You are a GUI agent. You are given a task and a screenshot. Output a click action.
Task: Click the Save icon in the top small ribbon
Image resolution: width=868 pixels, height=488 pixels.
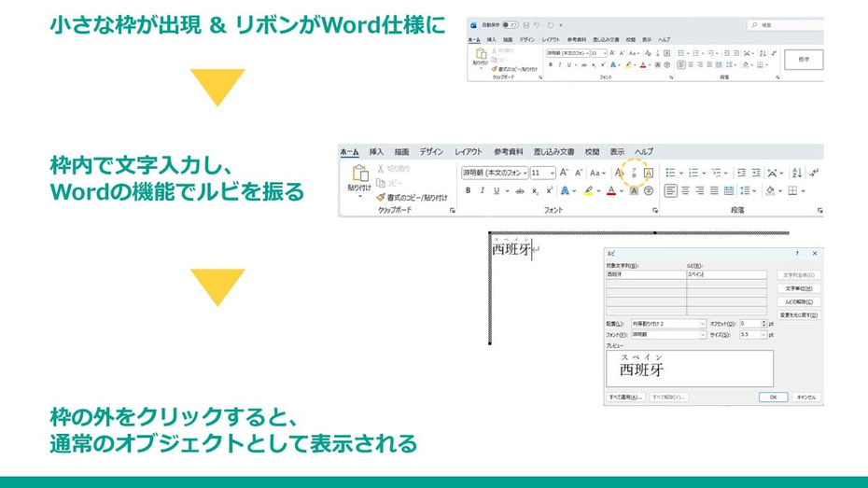[525, 25]
